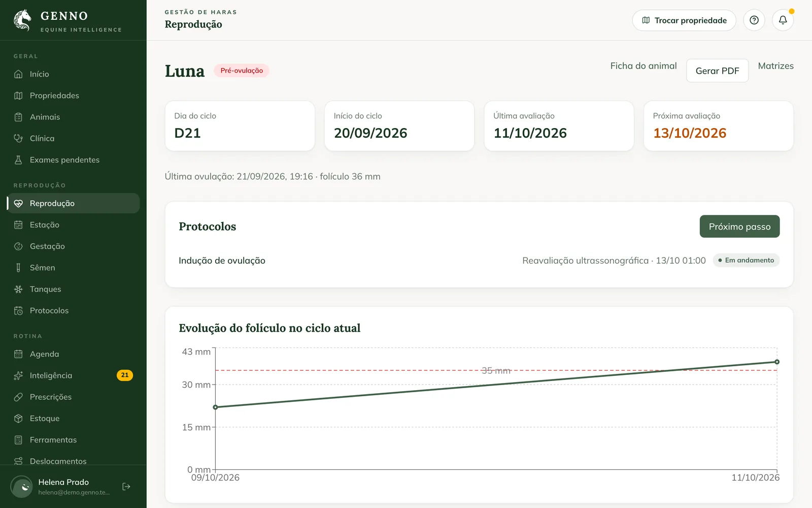Open the Ficha do animal link
Image resolution: width=812 pixels, height=508 pixels.
644,66
